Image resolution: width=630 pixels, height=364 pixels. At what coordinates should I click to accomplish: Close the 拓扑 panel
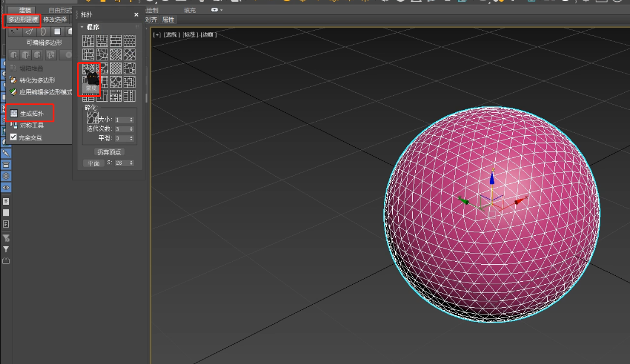(136, 15)
